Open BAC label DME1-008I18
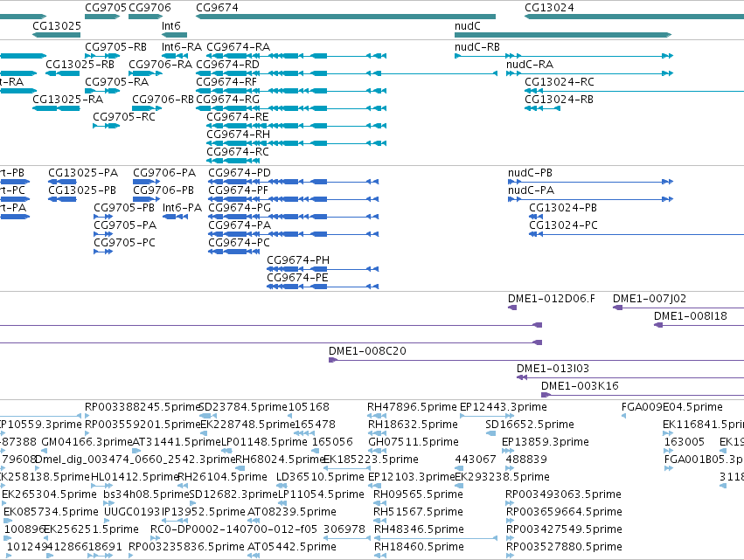The width and height of the screenshot is (744, 560). (691, 317)
